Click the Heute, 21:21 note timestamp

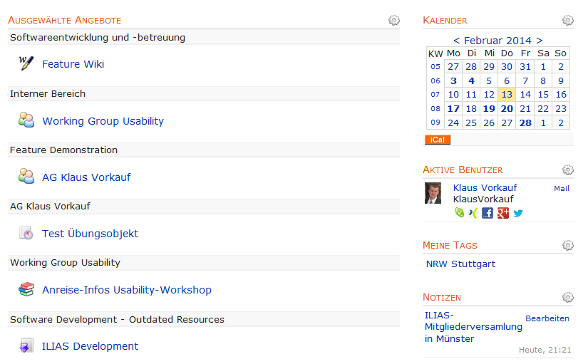(x=545, y=350)
